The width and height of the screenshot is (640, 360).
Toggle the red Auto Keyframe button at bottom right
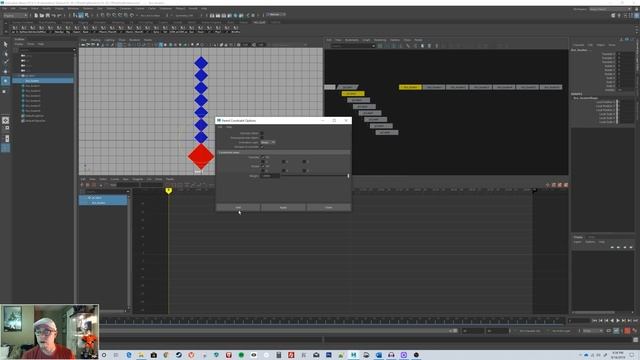[627, 331]
